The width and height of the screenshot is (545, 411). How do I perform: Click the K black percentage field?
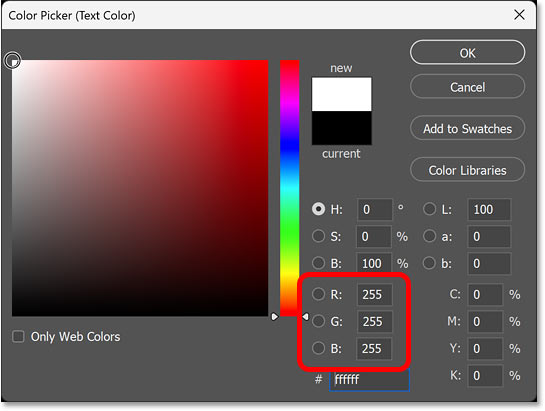pos(485,376)
